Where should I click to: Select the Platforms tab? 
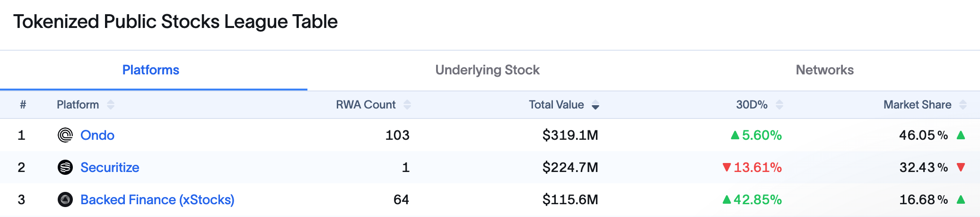tap(151, 70)
